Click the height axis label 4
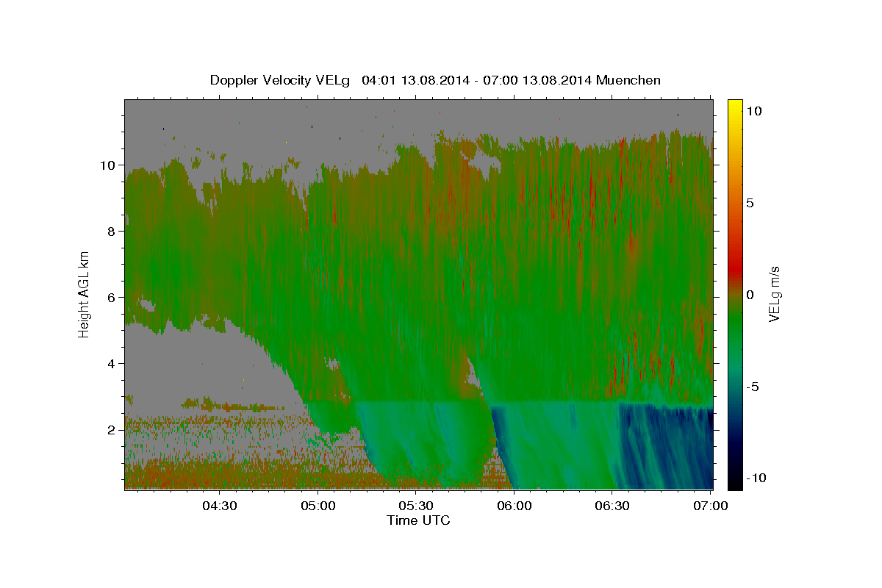The width and height of the screenshot is (882, 588). 112,364
